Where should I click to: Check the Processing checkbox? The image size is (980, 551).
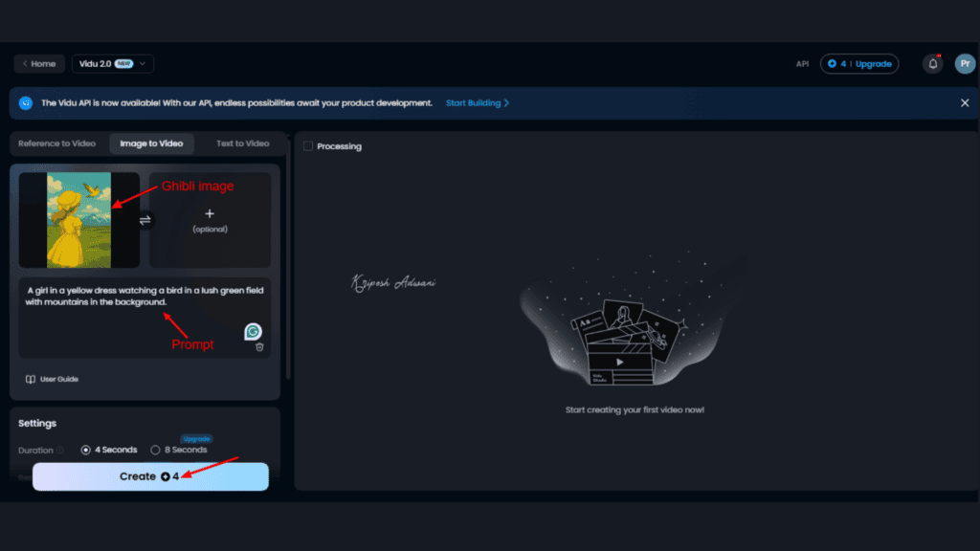coord(307,145)
